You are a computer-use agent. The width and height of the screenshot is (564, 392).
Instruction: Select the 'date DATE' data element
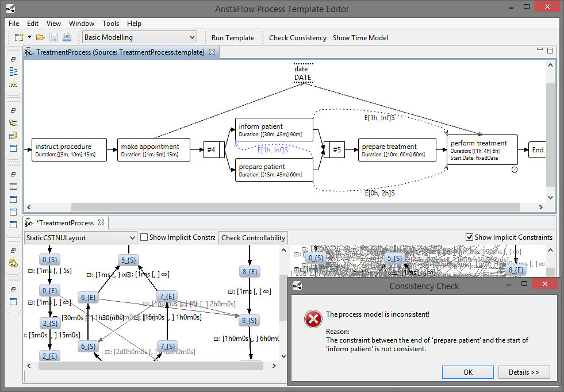tap(303, 73)
